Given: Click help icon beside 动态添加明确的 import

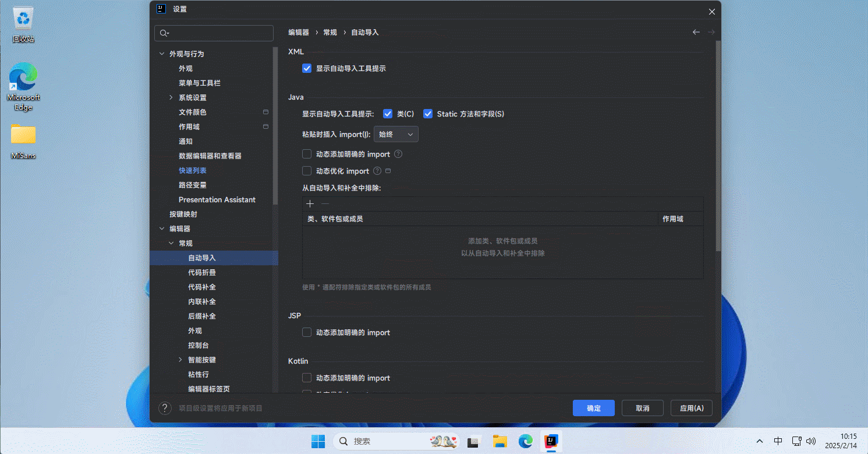Looking at the screenshot, I should [x=398, y=154].
